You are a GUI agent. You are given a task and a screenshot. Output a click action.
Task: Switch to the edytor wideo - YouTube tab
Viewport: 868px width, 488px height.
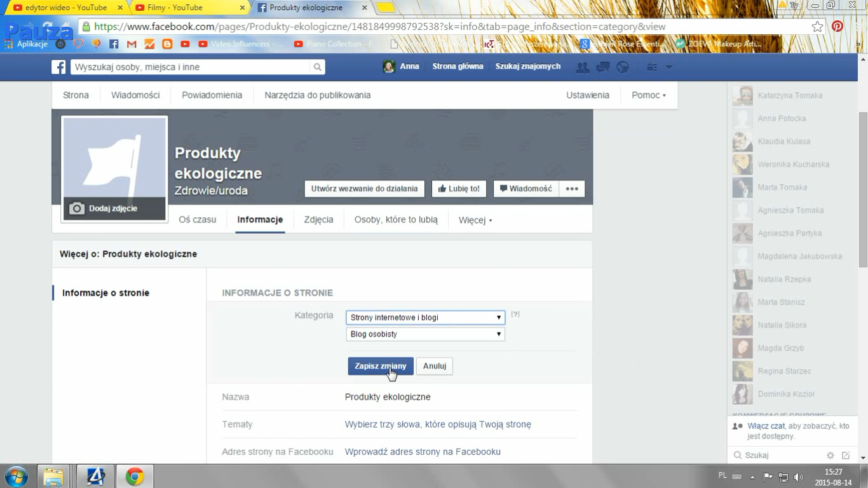66,8
